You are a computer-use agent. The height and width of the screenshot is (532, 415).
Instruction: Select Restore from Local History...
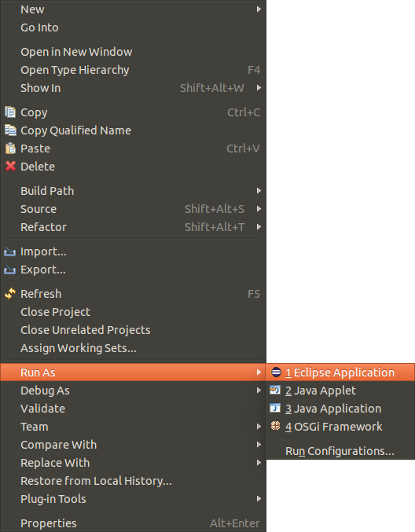[133, 481]
